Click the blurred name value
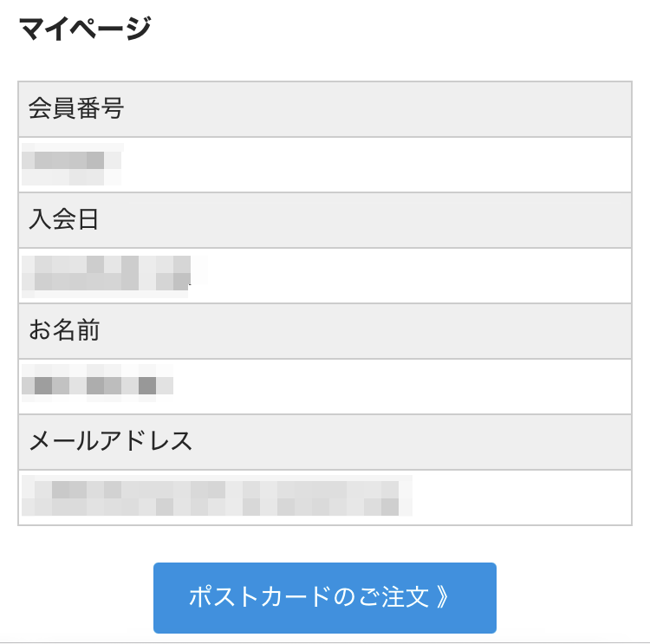 point(97,385)
